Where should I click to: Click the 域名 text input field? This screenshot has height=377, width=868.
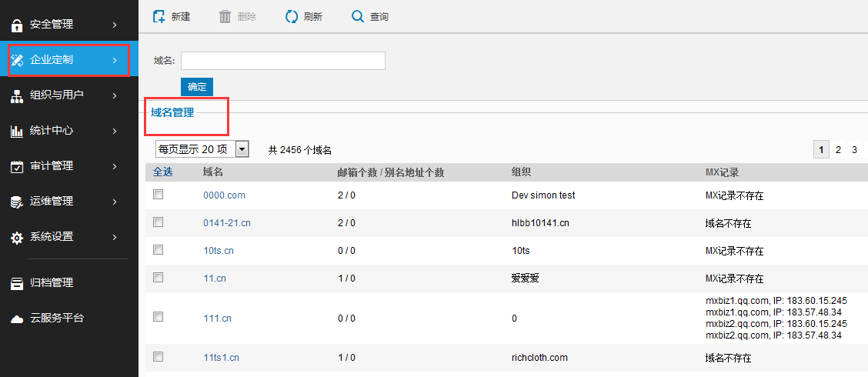[282, 61]
